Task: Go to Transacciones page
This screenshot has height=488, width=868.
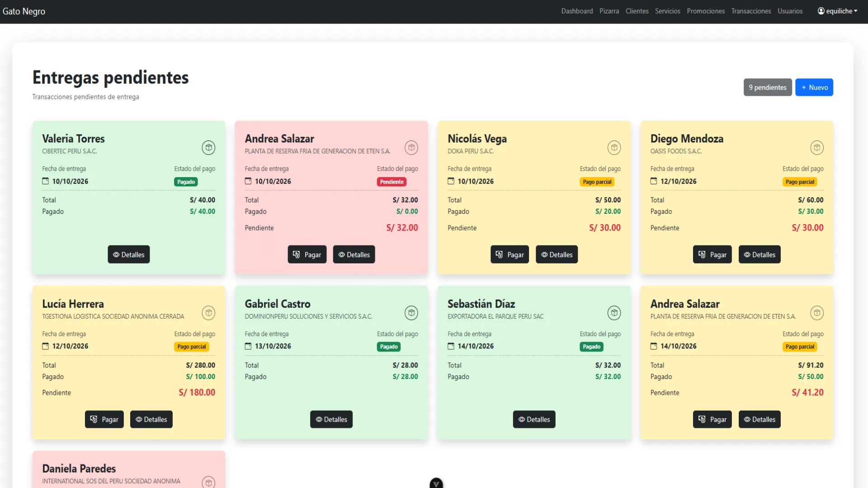Action: 751,11
